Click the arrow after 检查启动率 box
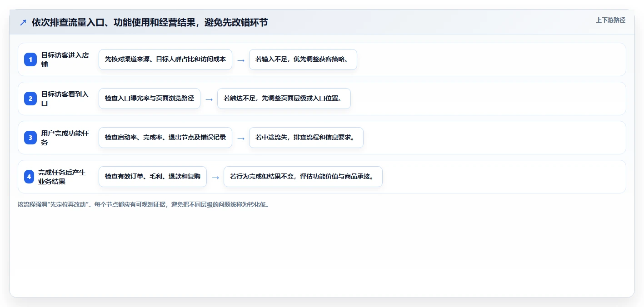Viewport: 644px width, 307px height. coord(241,138)
